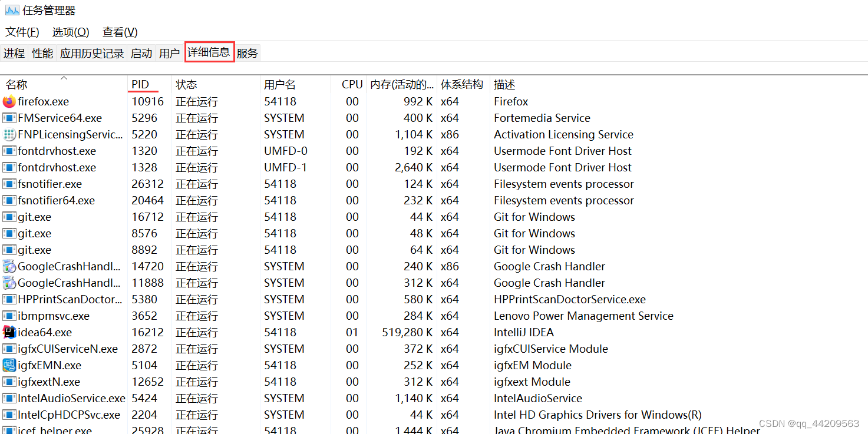Click the UMFD-0 user name
Viewport: 868px width, 434px height.
click(x=286, y=151)
